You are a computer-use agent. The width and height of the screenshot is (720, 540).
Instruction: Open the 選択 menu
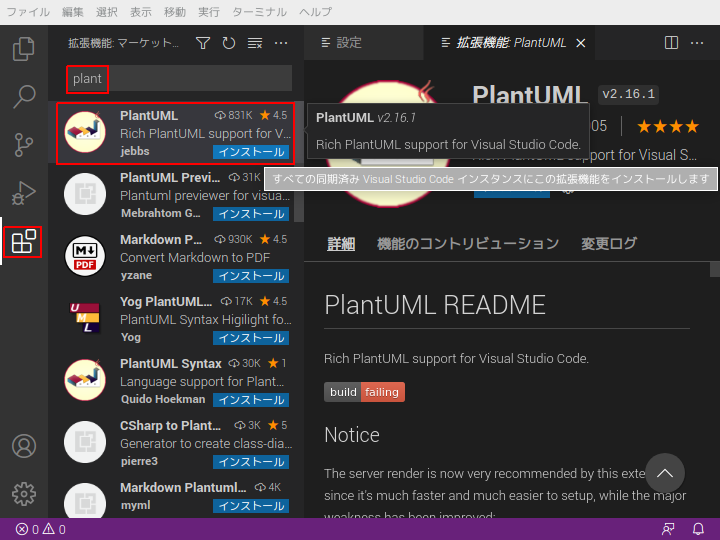click(107, 12)
